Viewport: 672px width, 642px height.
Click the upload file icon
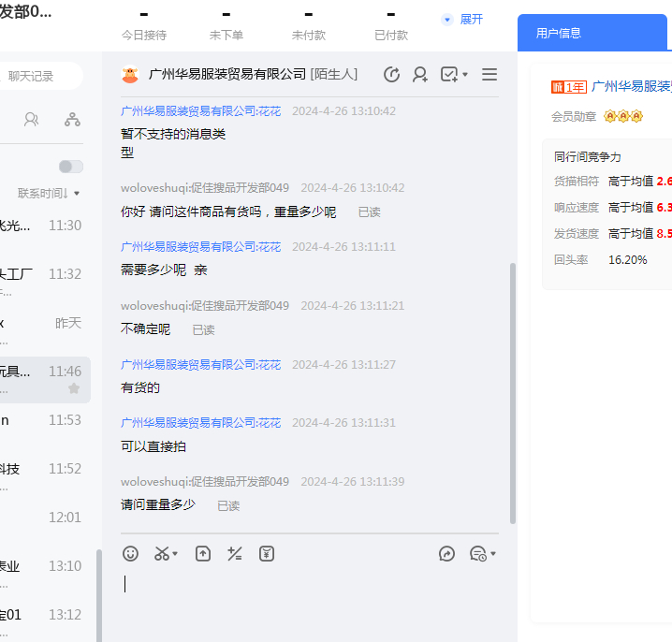pos(203,553)
